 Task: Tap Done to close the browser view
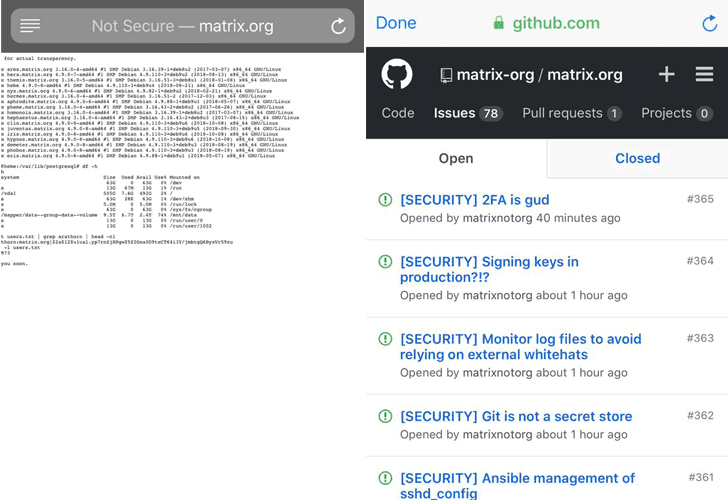click(x=396, y=23)
